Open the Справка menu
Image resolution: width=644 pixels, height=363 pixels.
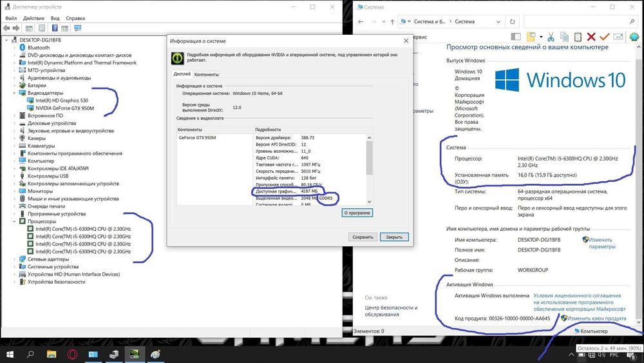[x=75, y=18]
